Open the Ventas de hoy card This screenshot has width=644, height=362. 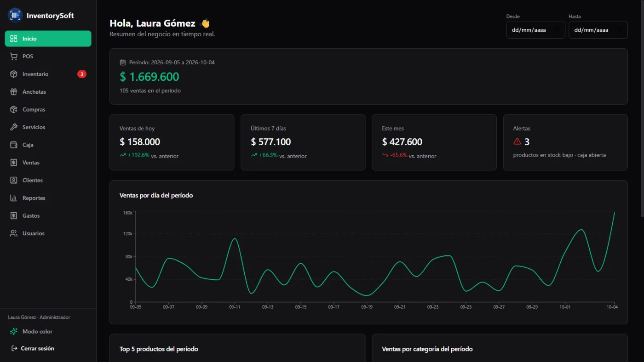click(x=172, y=142)
